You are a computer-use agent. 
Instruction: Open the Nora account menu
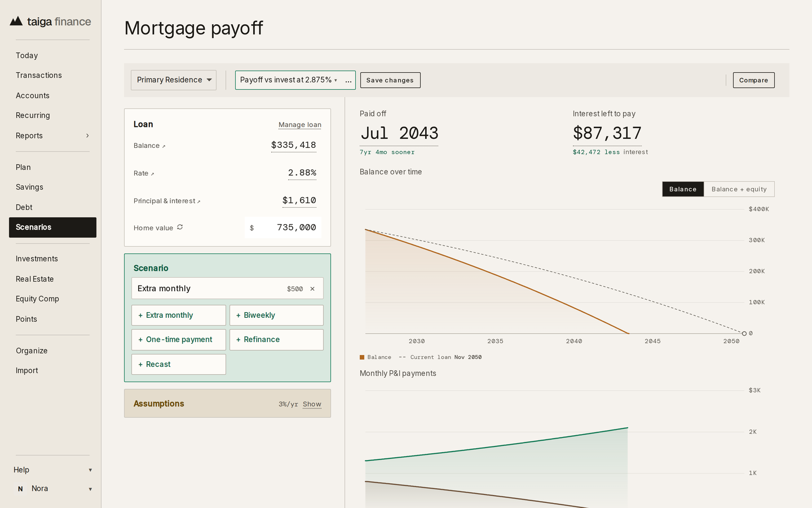52,489
